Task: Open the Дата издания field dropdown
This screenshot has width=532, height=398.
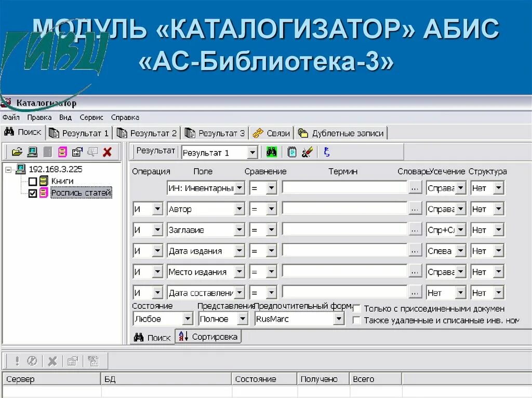Action: 239,251
